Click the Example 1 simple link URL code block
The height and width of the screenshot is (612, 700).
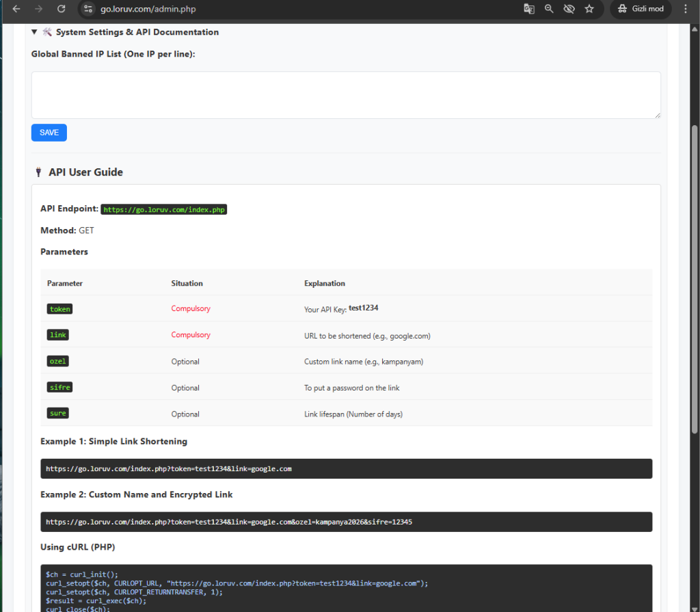pyautogui.click(x=346, y=468)
